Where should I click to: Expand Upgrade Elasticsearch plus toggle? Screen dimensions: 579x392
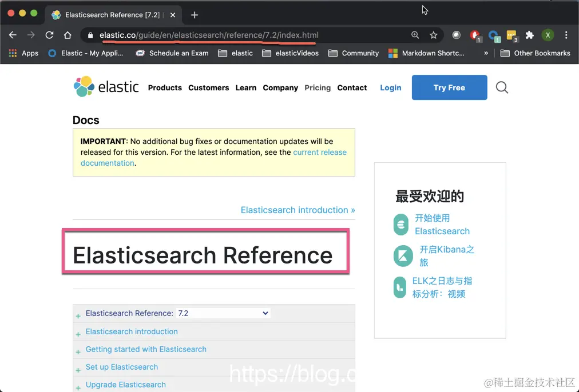(78, 387)
